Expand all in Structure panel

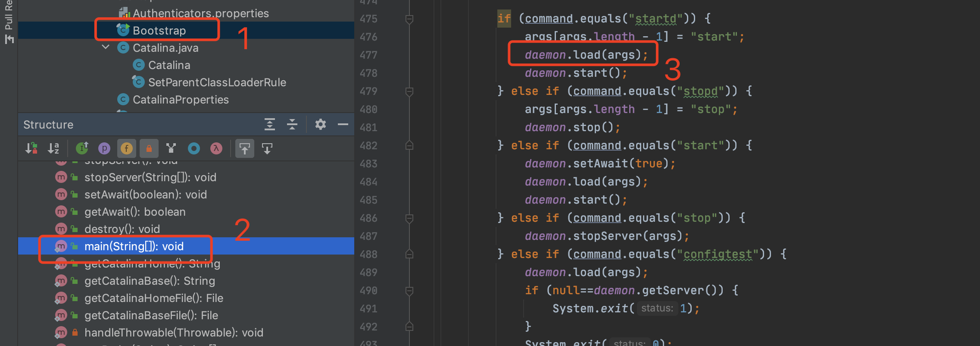tap(270, 124)
